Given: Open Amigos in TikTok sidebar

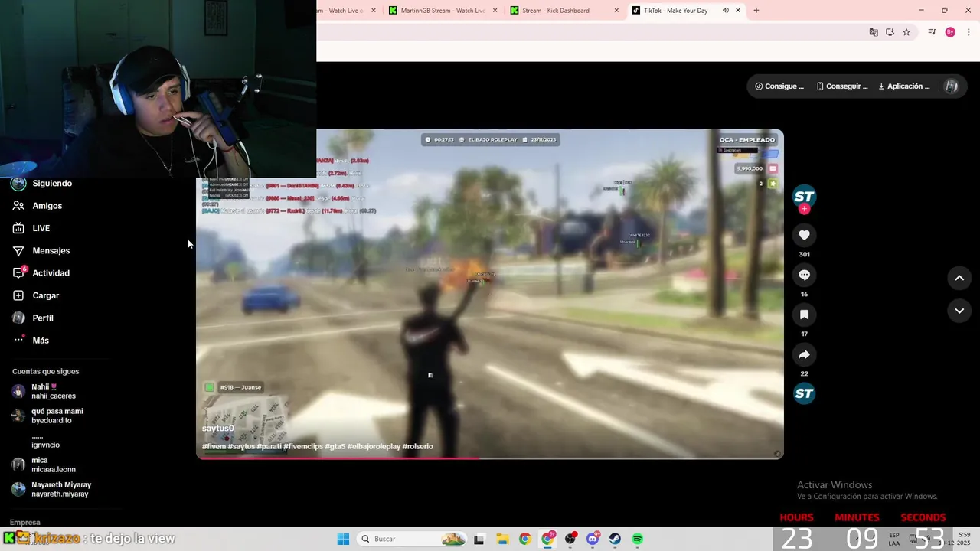Looking at the screenshot, I should point(38,206).
